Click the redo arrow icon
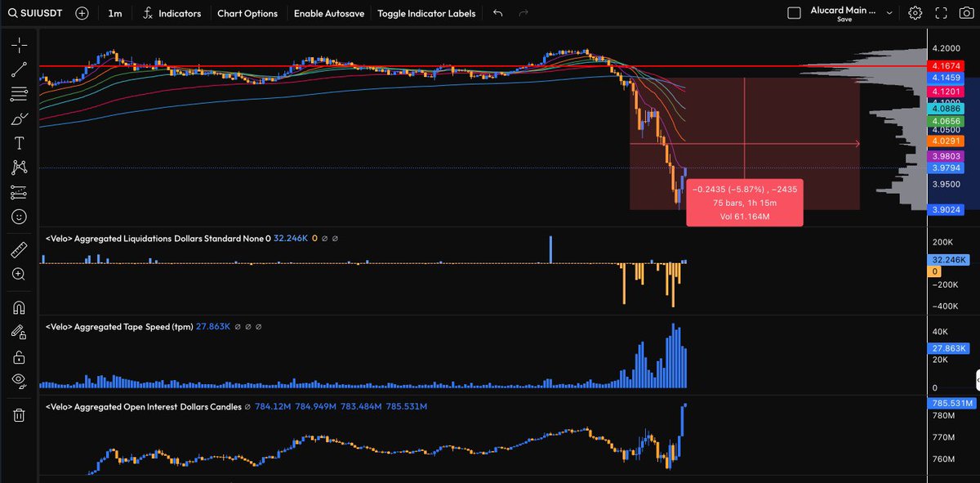 coord(523,13)
